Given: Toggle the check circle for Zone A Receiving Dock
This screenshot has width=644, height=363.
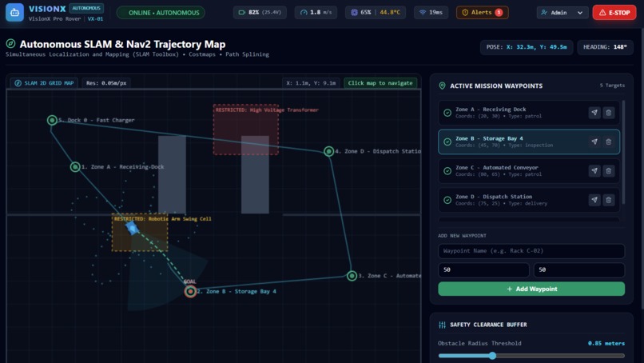Looking at the screenshot, I should click(447, 113).
